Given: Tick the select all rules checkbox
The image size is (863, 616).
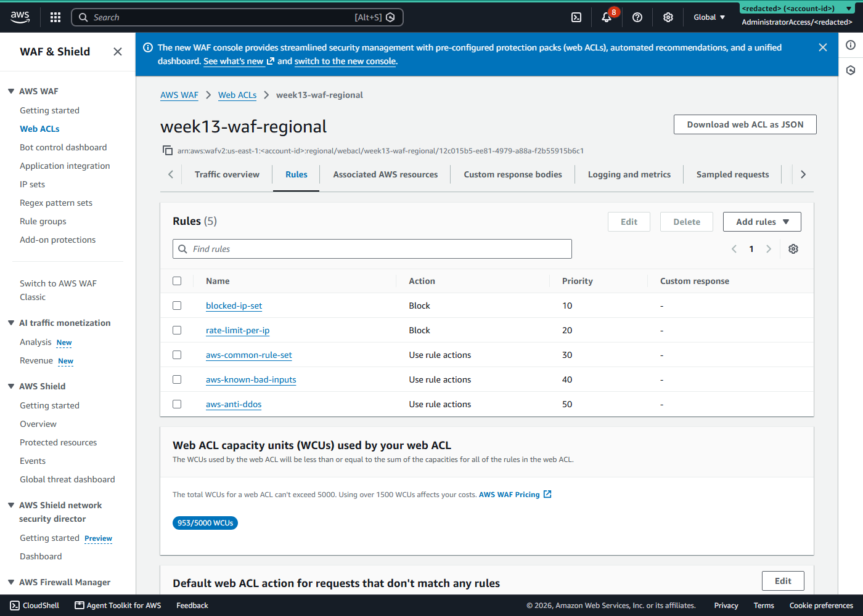Looking at the screenshot, I should click(x=177, y=281).
